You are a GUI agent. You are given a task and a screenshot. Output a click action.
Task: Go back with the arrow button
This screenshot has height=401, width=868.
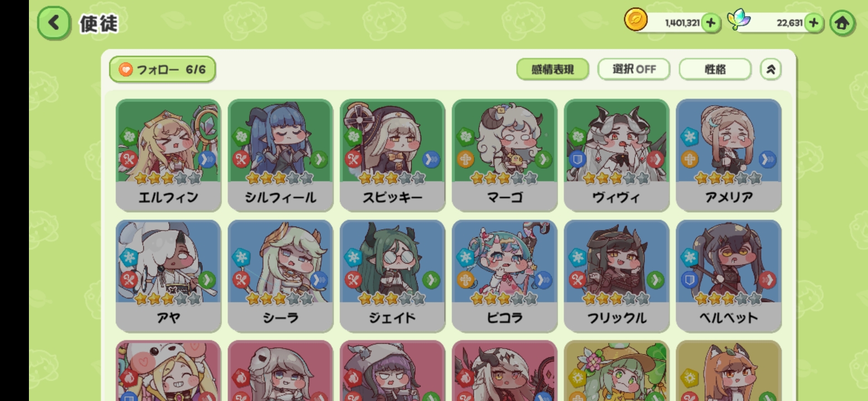pos(54,23)
